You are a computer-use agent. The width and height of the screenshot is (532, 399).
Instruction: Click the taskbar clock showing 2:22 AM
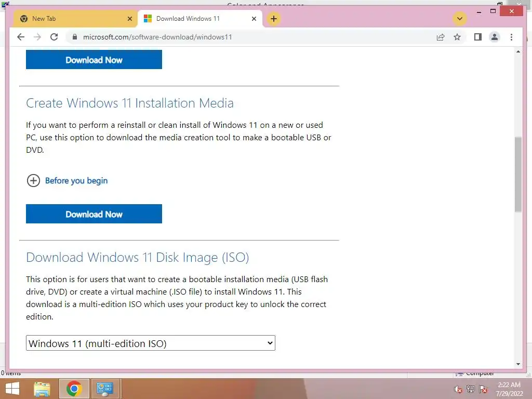[x=509, y=389]
